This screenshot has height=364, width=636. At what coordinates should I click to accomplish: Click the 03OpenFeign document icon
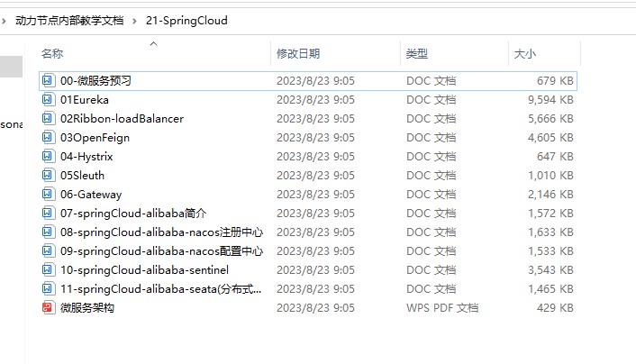pos(48,137)
